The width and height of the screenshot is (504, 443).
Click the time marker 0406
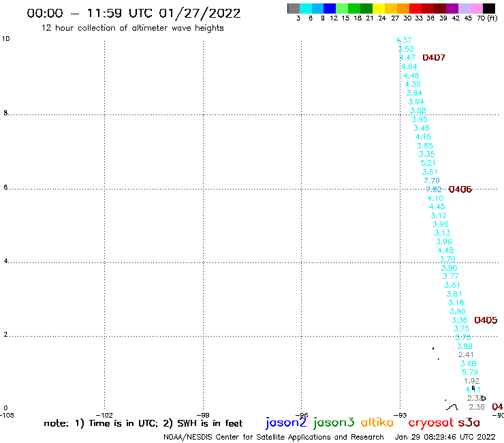460,189
